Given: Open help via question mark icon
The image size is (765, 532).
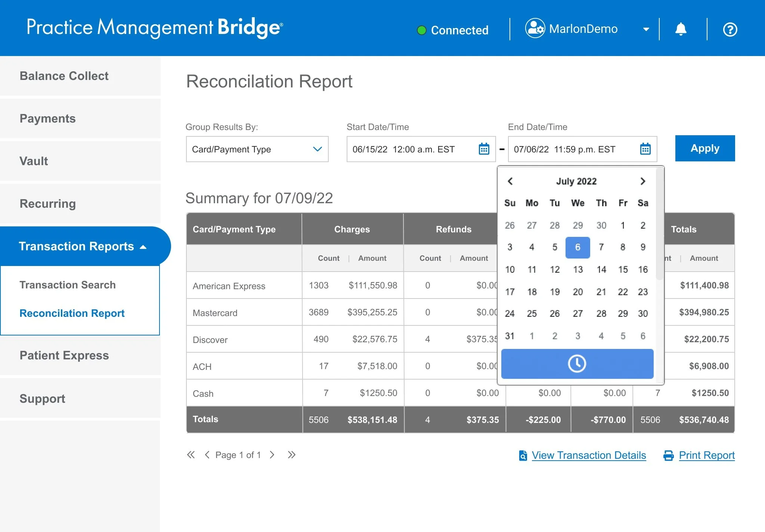Looking at the screenshot, I should click(x=730, y=29).
